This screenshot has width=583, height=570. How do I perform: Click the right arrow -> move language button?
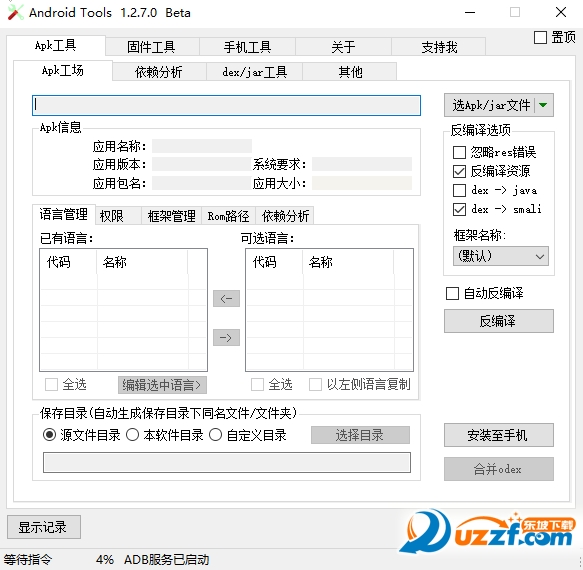(x=226, y=338)
